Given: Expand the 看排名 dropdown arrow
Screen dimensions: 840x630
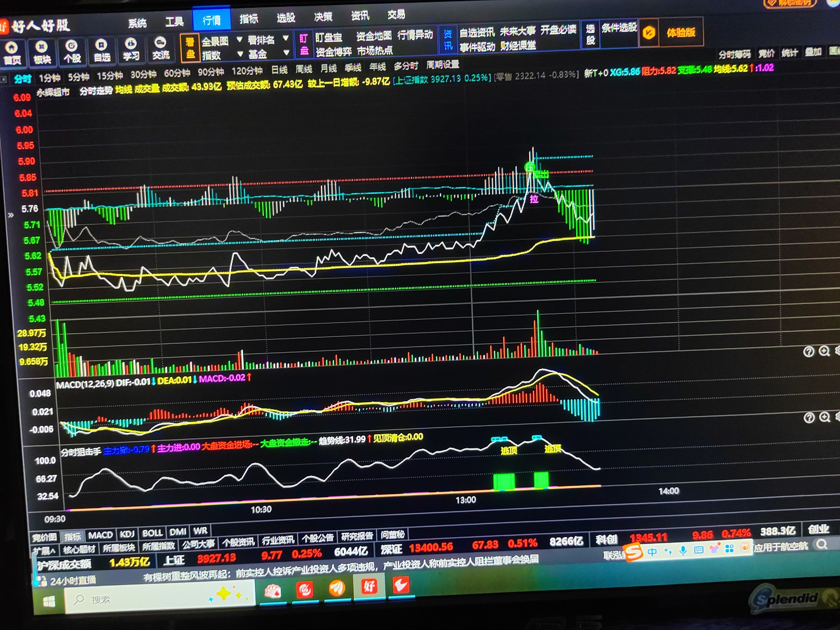Looking at the screenshot, I should point(286,38).
